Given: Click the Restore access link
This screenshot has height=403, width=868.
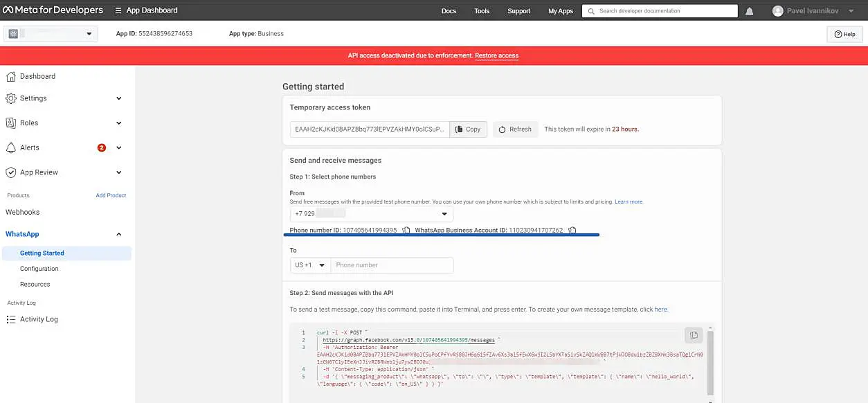Looking at the screenshot, I should pyautogui.click(x=496, y=55).
